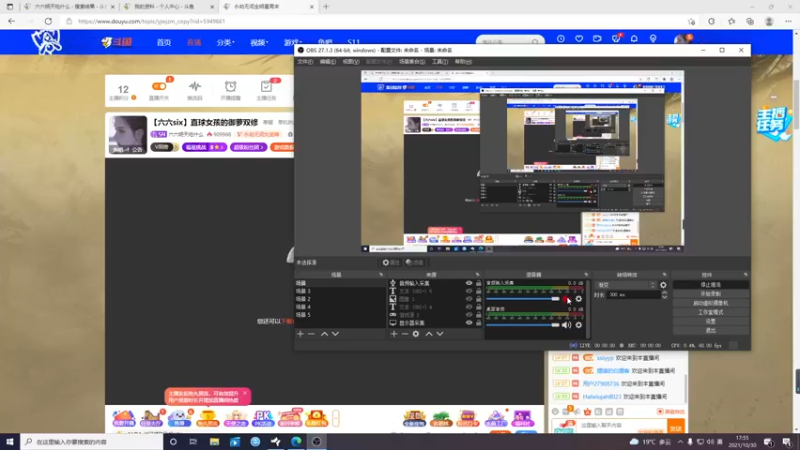
Task: Open Task View on the Windows taskbar
Action: coord(193,442)
